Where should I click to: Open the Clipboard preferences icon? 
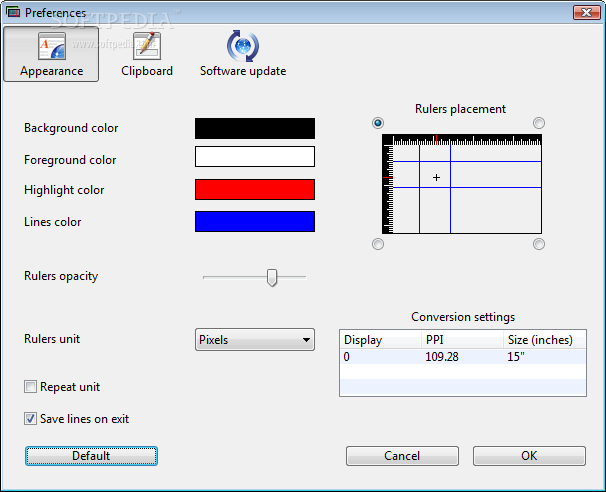click(x=147, y=47)
